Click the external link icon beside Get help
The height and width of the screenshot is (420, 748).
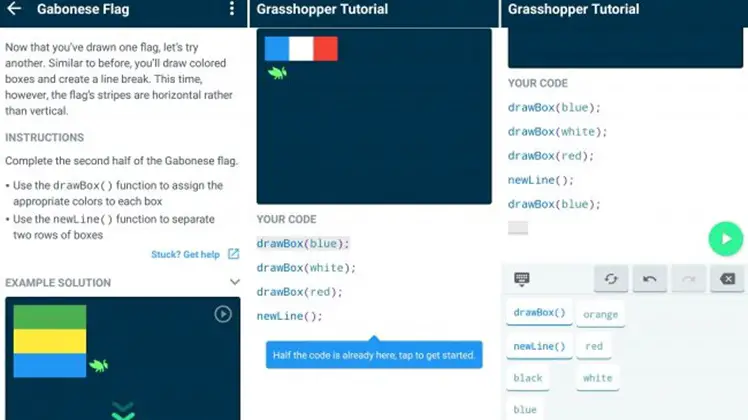(x=233, y=254)
